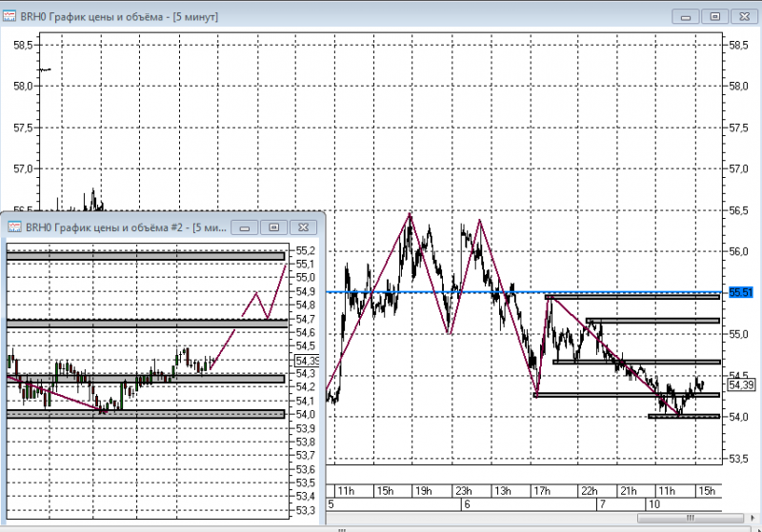
Task: Click 57,5 on the left price axis
Action: click(23, 128)
